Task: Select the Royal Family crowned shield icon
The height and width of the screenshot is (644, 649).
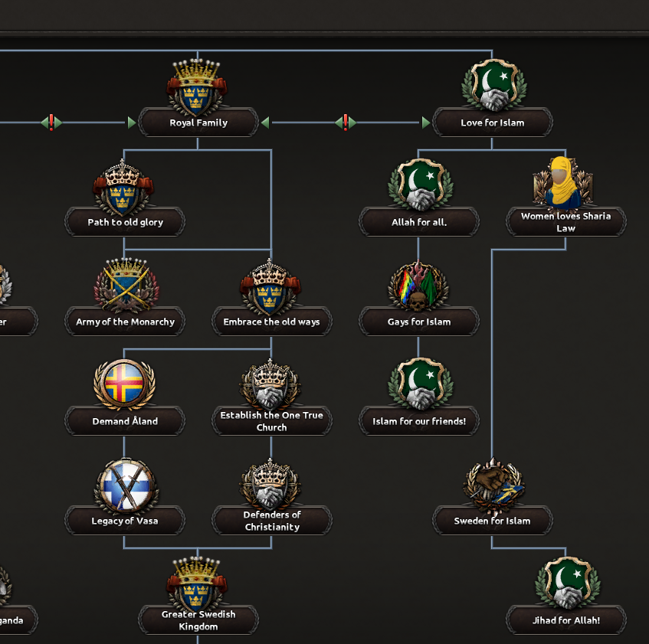Action: coord(197,87)
